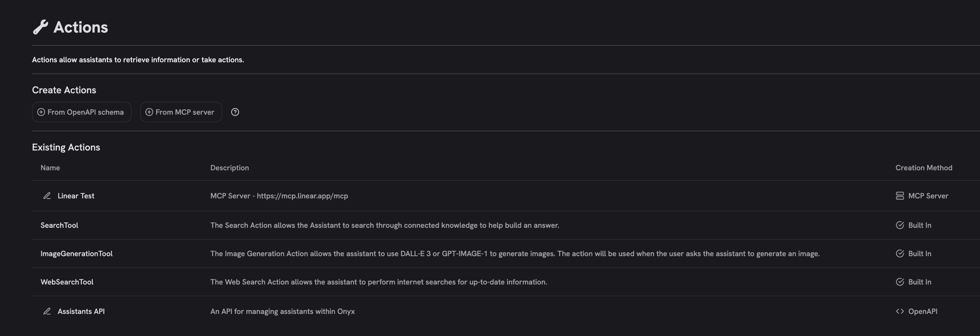Select the ImageGenerationTool row

click(77, 253)
